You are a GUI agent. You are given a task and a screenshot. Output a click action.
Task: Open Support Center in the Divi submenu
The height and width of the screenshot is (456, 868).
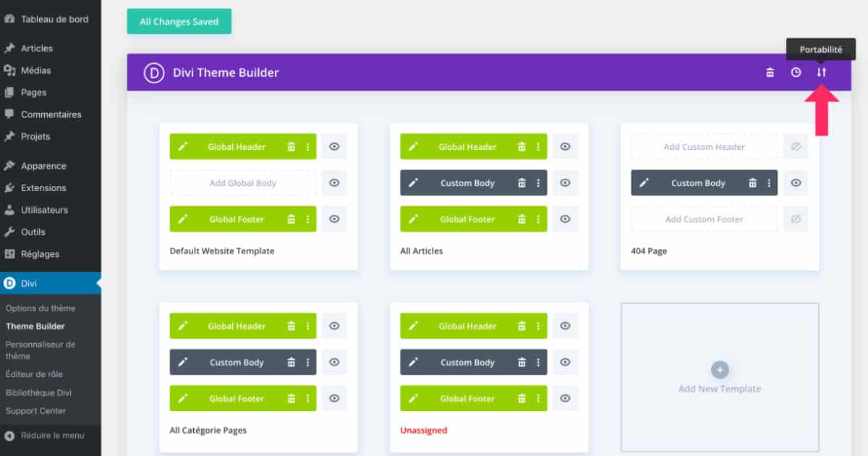pyautogui.click(x=36, y=411)
